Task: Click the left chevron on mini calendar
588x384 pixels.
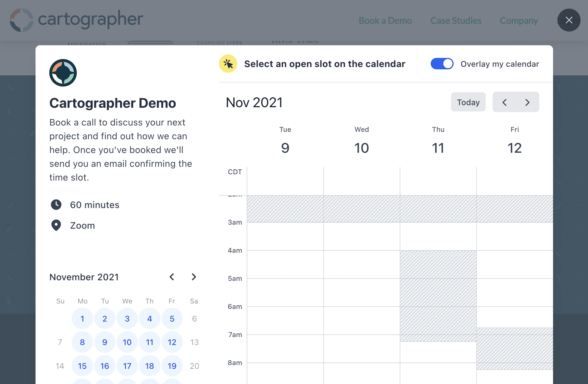Action: (x=171, y=277)
